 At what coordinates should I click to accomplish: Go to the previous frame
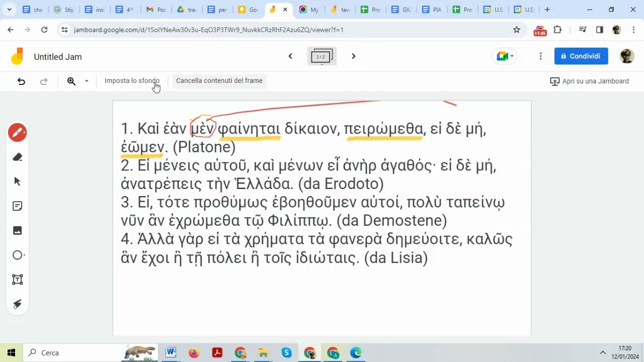tap(290, 56)
